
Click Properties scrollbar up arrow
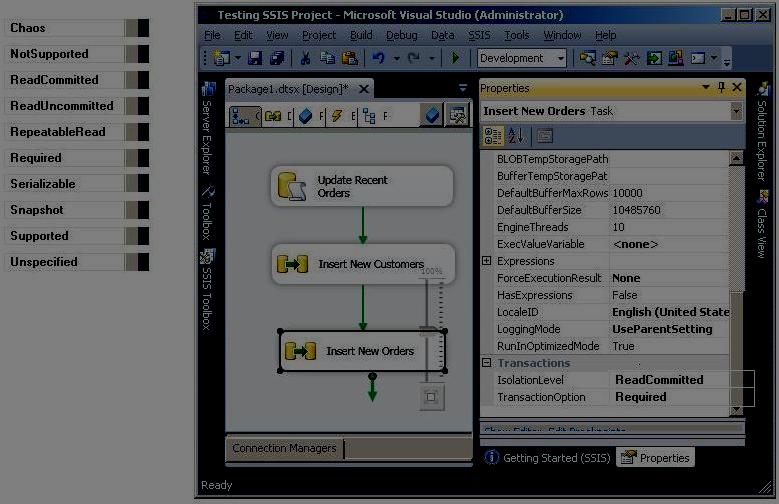(x=736, y=158)
